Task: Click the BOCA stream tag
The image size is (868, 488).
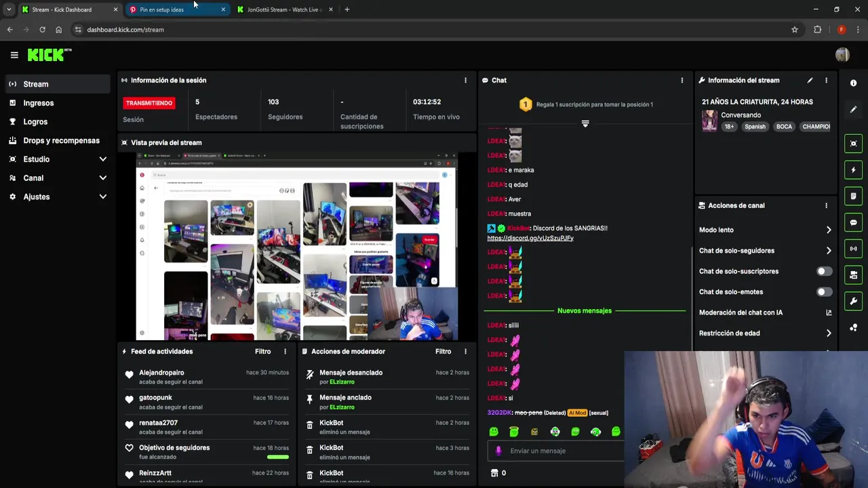Action: coord(784,127)
